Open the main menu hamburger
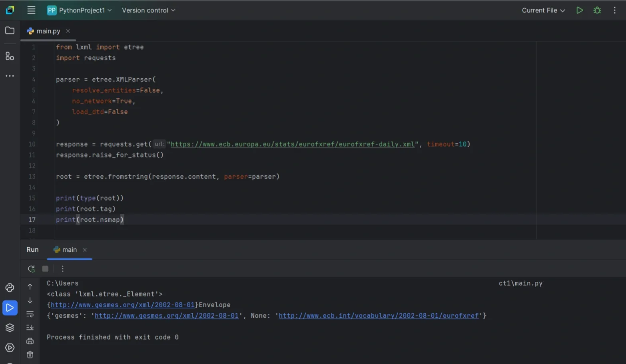 pyautogui.click(x=31, y=10)
